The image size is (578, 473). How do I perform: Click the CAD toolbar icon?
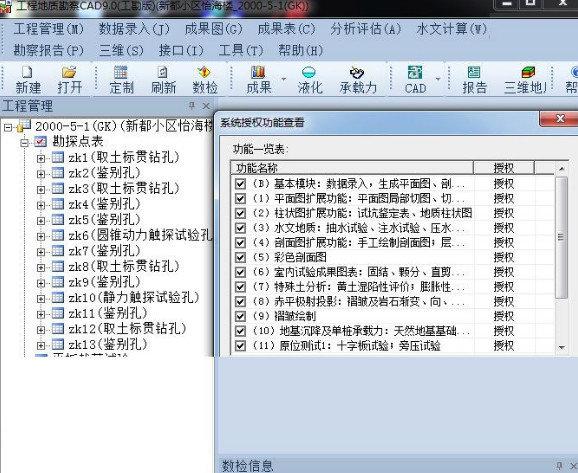[x=415, y=80]
